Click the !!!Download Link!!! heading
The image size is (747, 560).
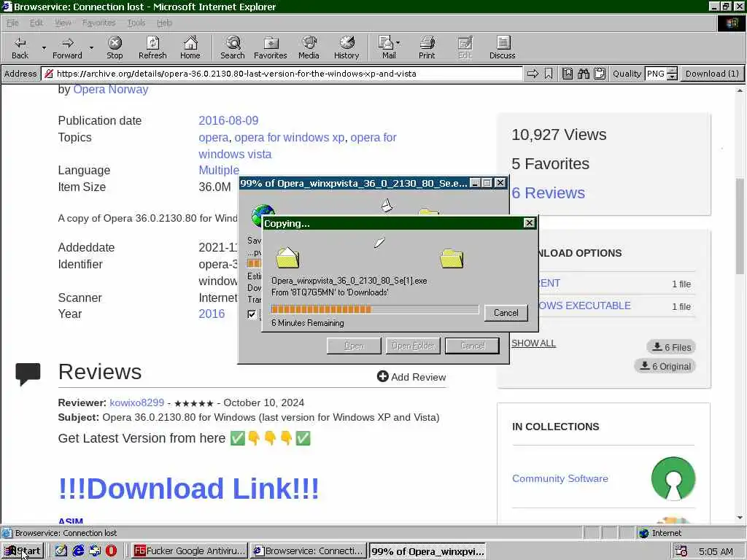coord(188,489)
